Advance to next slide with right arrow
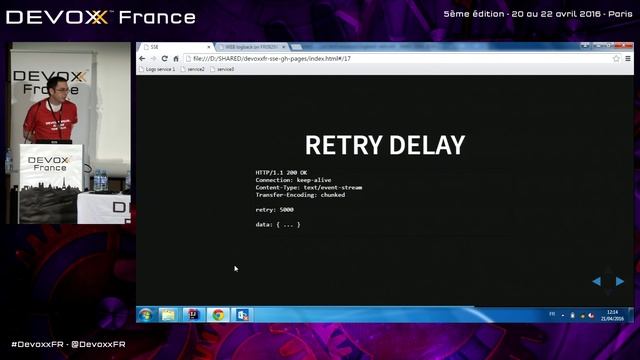This screenshot has width=640, height=360. click(x=620, y=281)
